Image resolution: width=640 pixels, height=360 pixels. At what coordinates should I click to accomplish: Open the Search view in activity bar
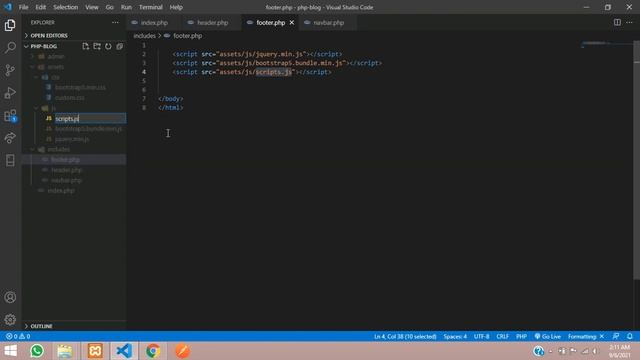coord(10,47)
